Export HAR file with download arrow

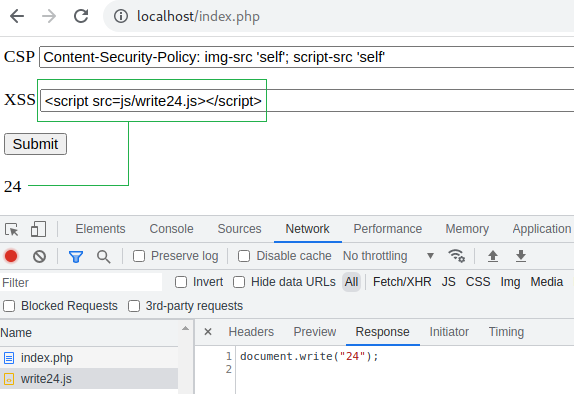point(521,256)
